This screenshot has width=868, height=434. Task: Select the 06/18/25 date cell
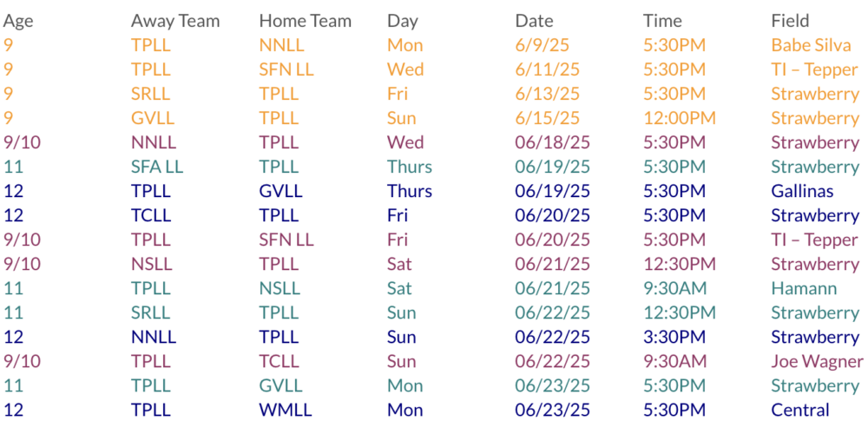(x=552, y=142)
